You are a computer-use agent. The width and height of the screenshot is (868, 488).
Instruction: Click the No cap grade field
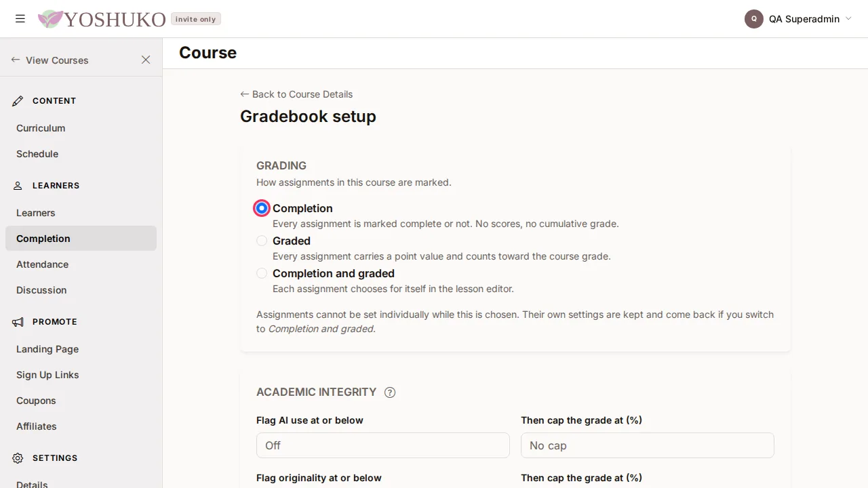[648, 445]
